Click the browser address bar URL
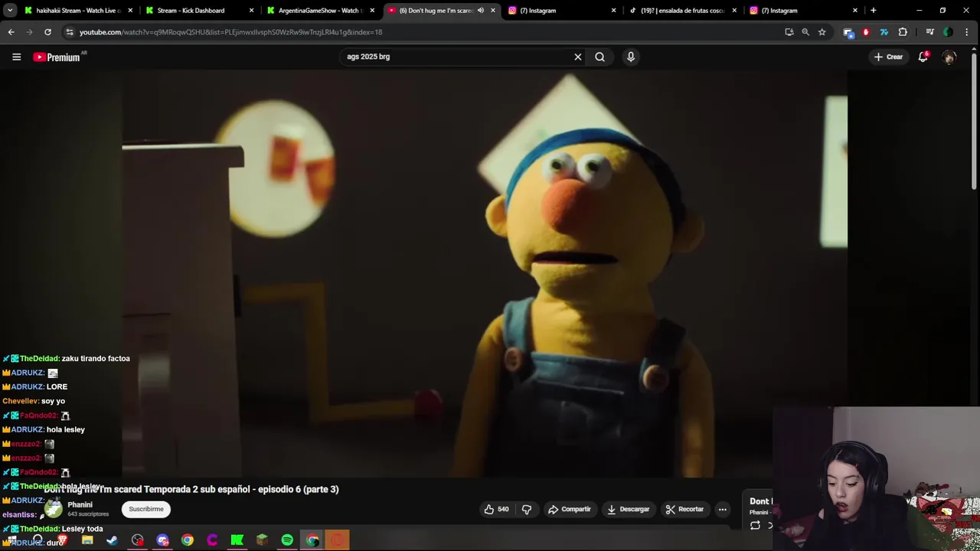 (x=230, y=32)
